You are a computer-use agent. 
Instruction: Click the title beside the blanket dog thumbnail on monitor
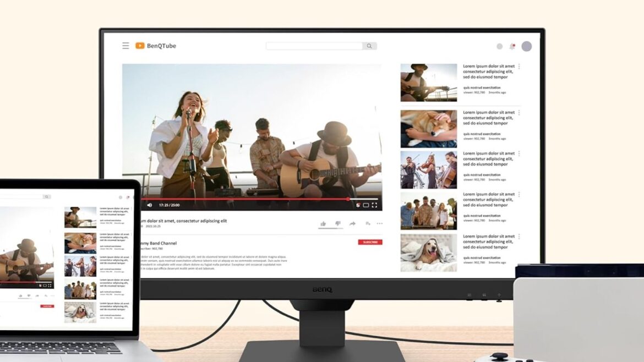pos(489,242)
